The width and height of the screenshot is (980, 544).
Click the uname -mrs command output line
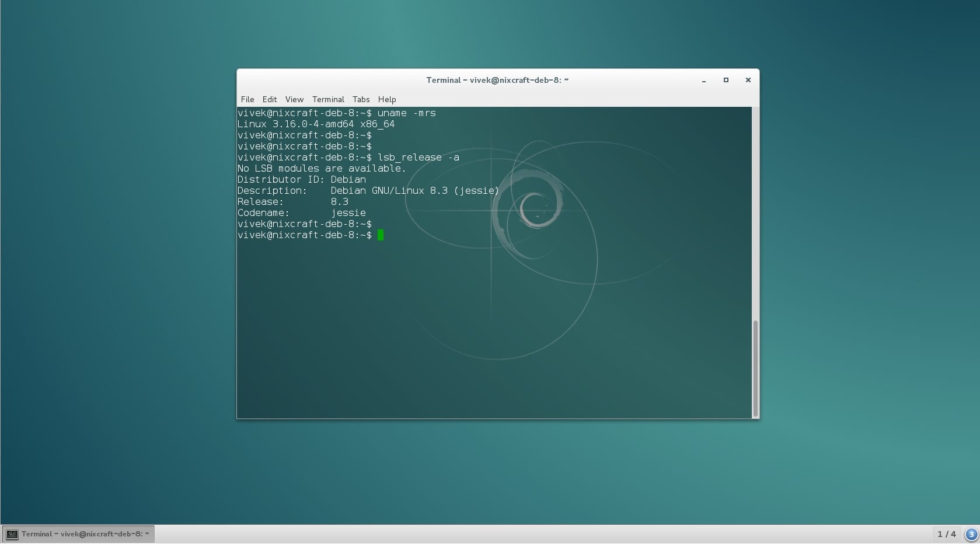[x=315, y=124]
